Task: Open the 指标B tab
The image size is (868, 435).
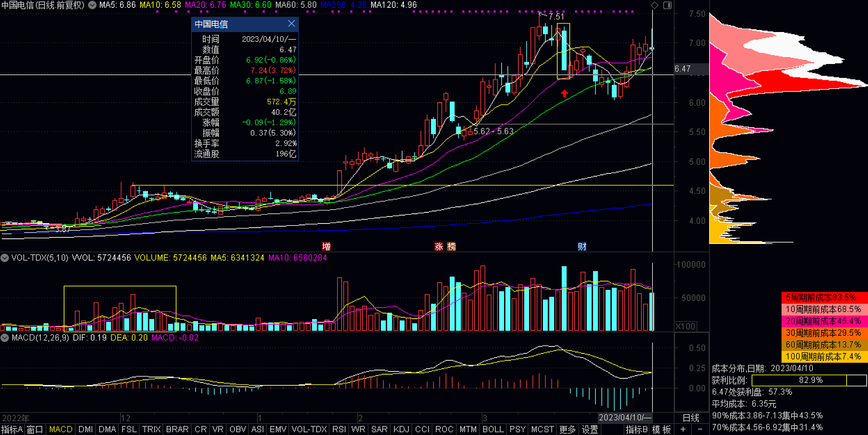Action: click(636, 429)
